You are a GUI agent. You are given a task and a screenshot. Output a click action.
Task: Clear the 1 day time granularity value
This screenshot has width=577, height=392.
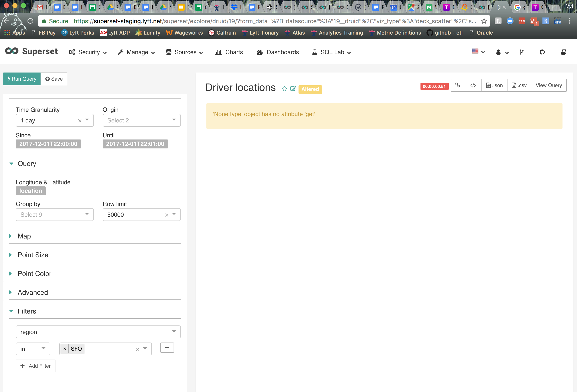point(80,121)
